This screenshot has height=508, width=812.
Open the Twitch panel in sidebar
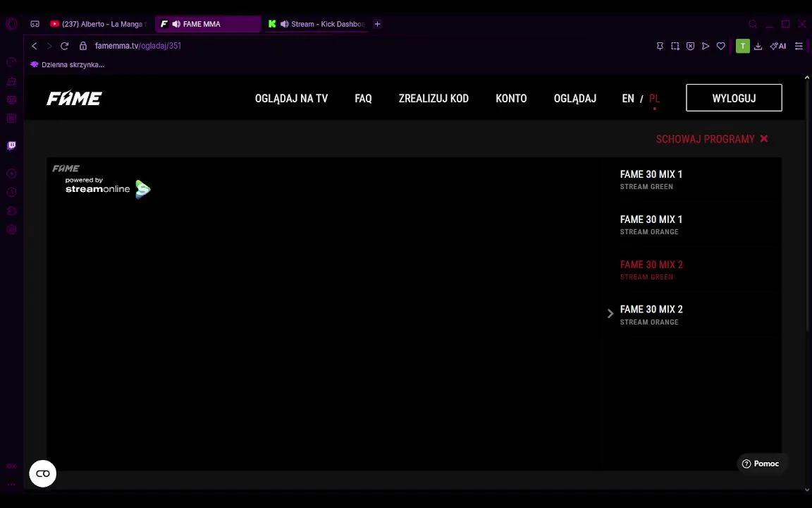click(11, 145)
